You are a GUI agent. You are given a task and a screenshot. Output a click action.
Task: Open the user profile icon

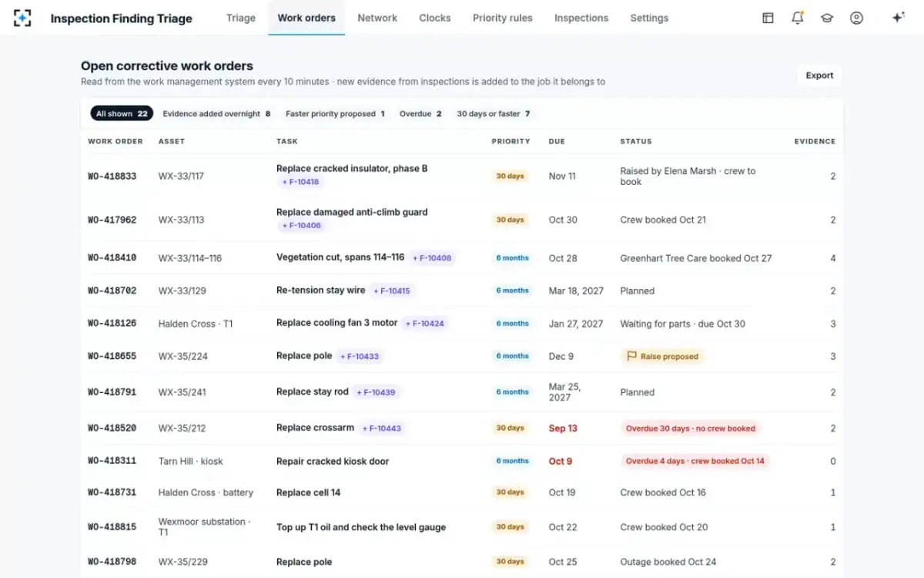pos(856,18)
